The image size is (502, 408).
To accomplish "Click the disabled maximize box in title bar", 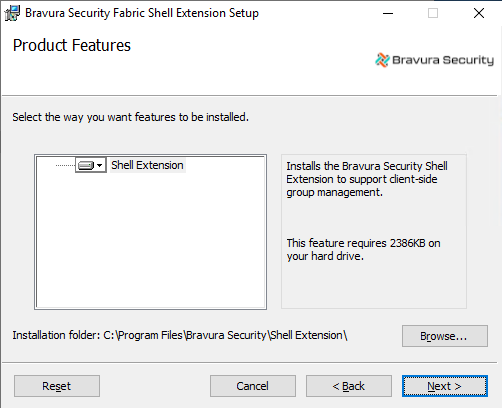I will click(433, 13).
